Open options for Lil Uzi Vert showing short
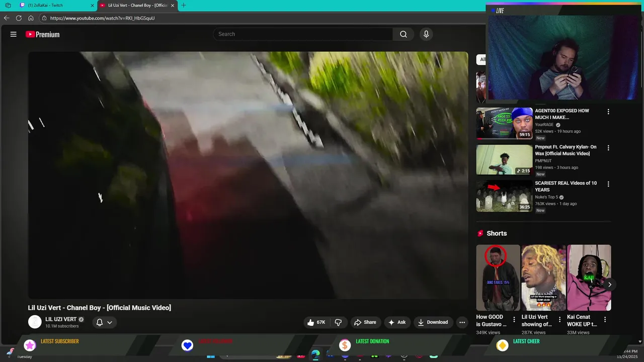The width and height of the screenshot is (644, 362). (559, 319)
